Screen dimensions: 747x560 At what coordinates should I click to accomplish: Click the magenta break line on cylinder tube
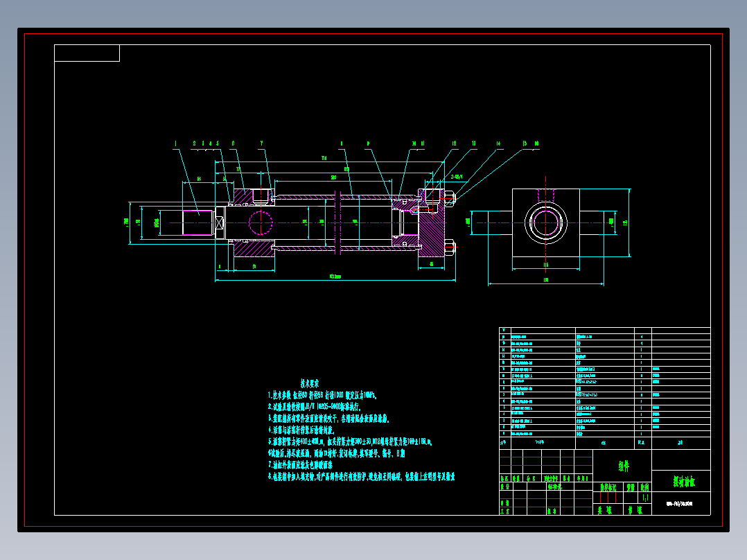pyautogui.click(x=337, y=222)
